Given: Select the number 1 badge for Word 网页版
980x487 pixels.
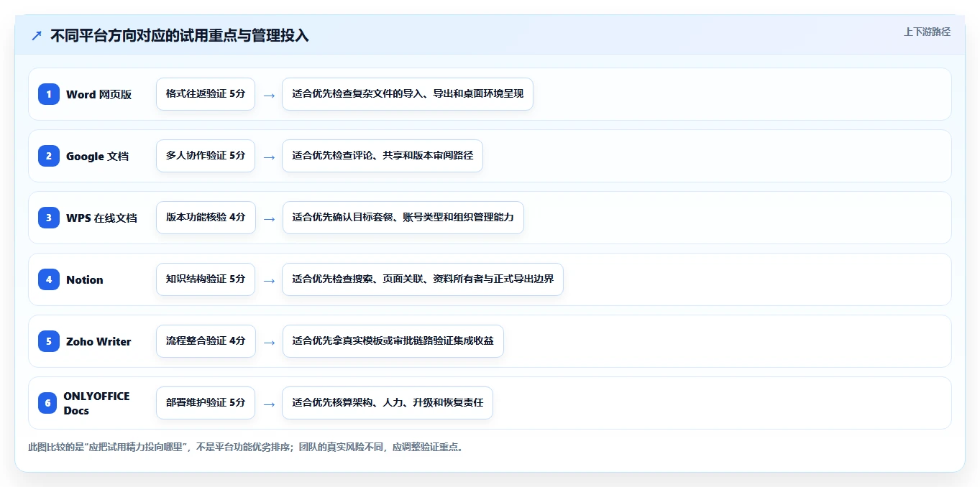Looking at the screenshot, I should pos(49,94).
